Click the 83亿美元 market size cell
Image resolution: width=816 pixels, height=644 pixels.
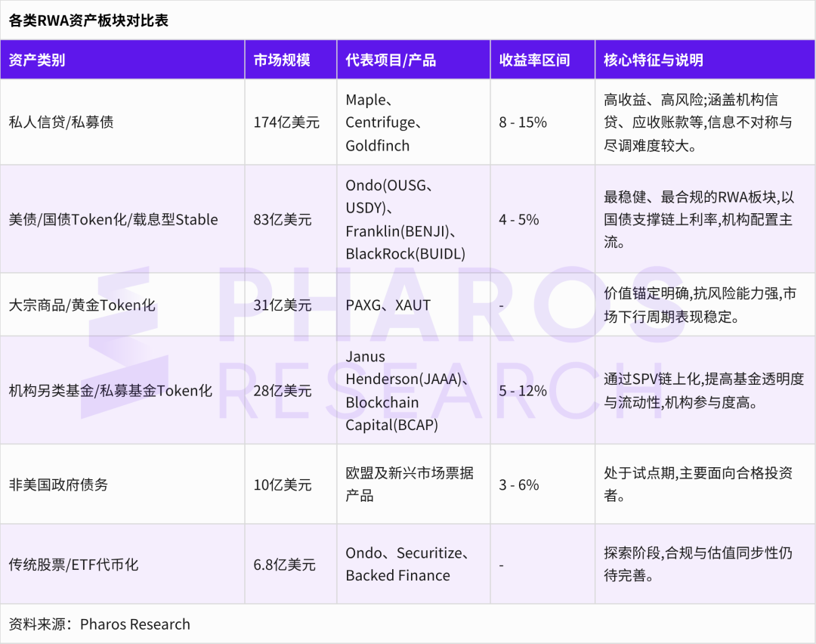(x=283, y=220)
